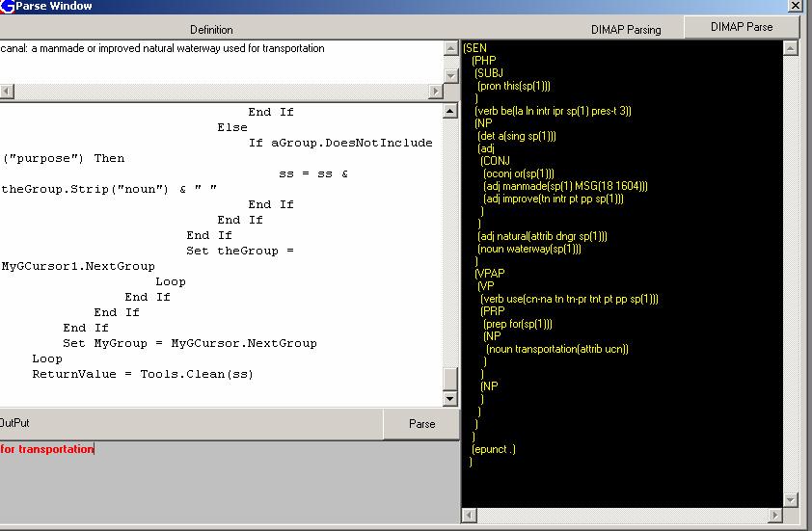The width and height of the screenshot is (812, 531).
Task: Click 'Set MyGroup = MyGCursor.NextGroup' line
Action: 190,343
